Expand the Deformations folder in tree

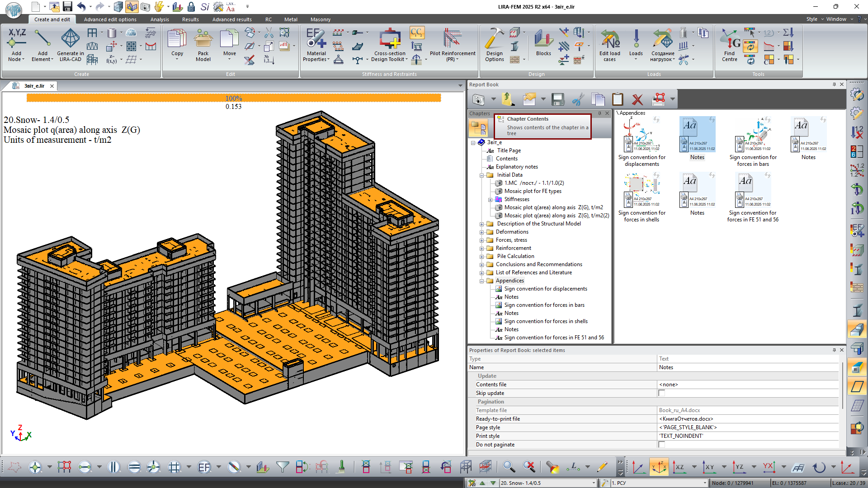click(482, 232)
